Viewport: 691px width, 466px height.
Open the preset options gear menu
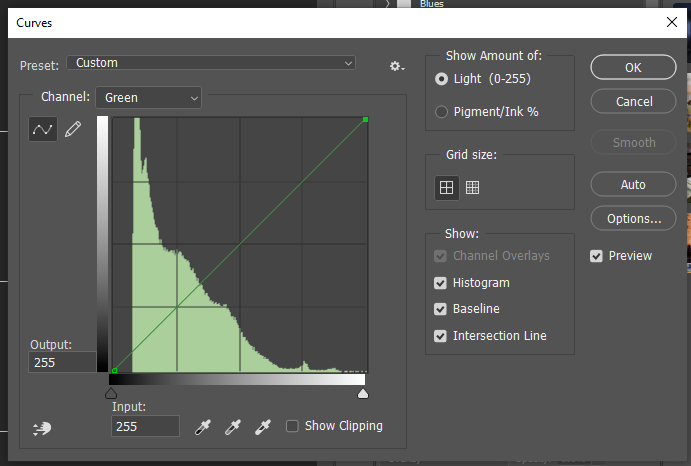click(397, 66)
